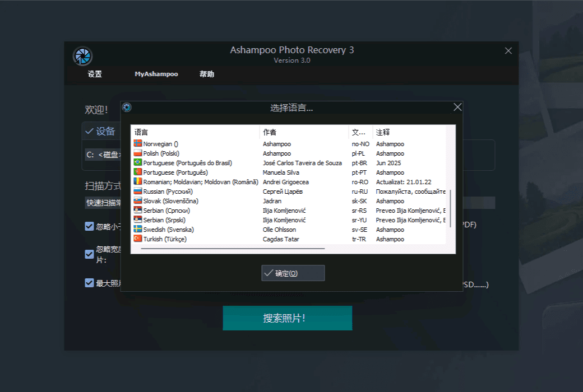The image size is (583, 392).
Task: Toggle the 最大照 checkbox in main window
Action: 89,283
